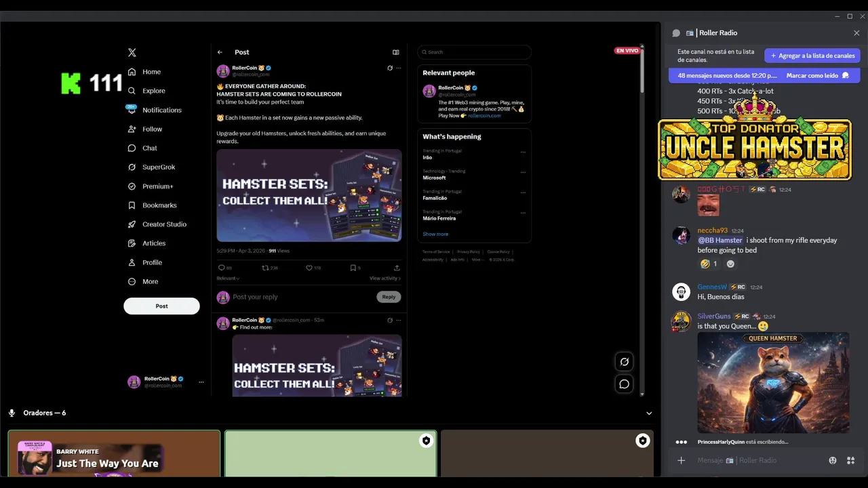
Task: Open three-dot menu on main RollerCoin post
Action: [399, 68]
